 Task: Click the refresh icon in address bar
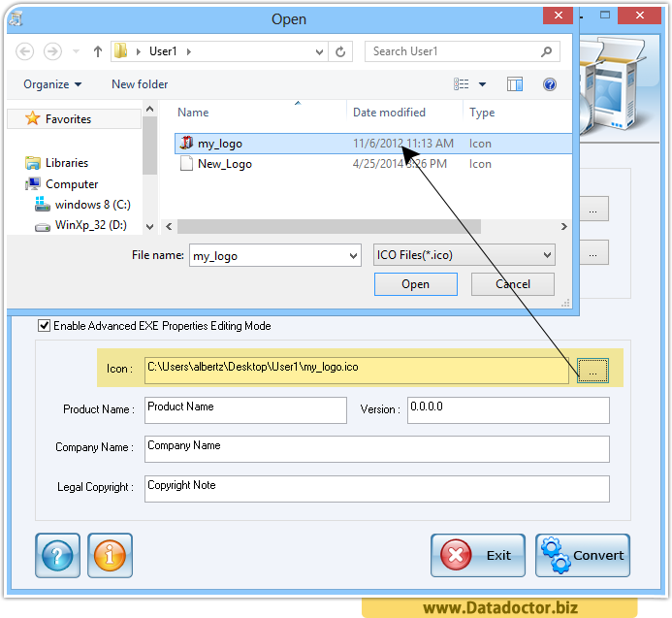[x=339, y=51]
